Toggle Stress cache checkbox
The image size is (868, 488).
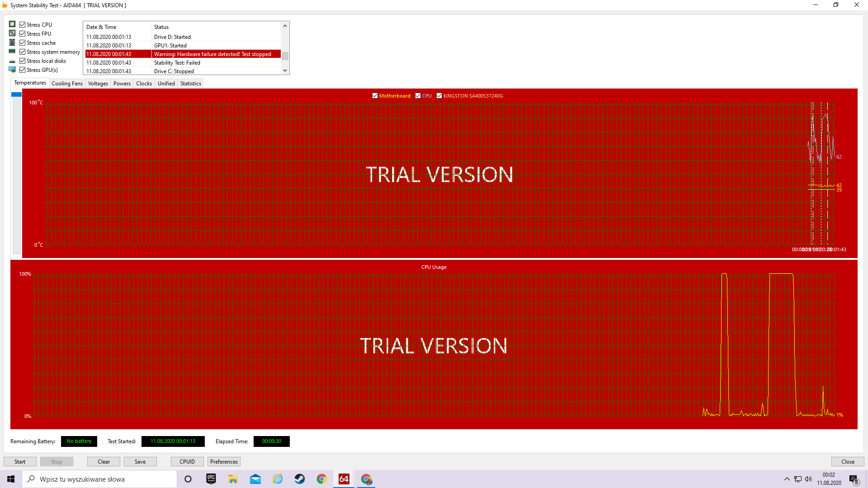(x=22, y=42)
